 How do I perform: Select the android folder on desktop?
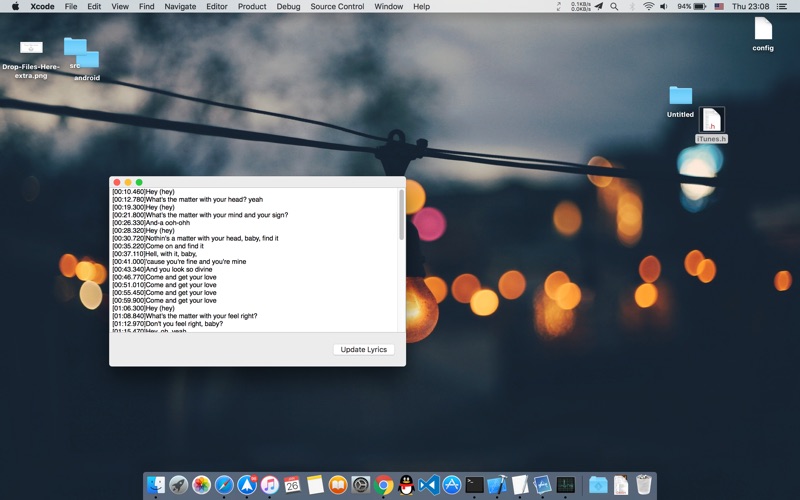click(87, 66)
